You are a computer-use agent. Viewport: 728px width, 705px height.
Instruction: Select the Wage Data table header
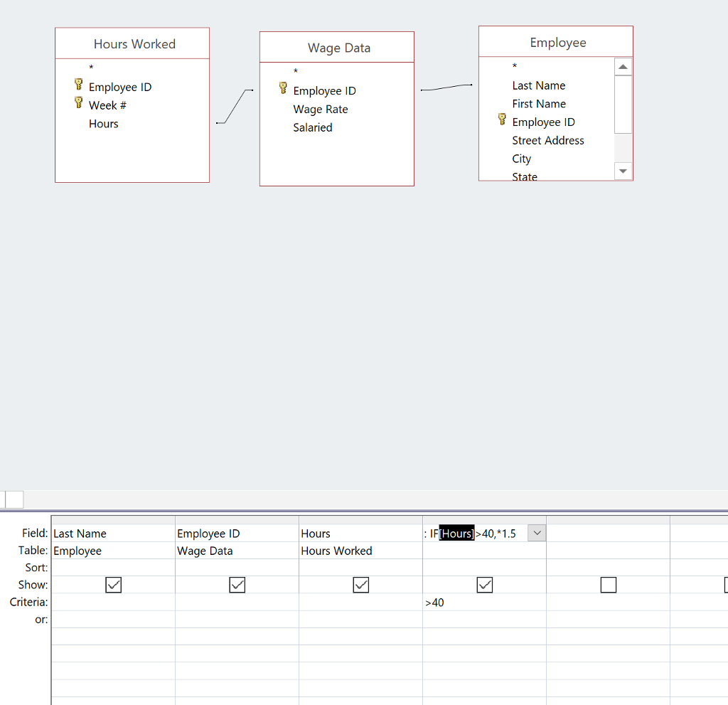(337, 48)
